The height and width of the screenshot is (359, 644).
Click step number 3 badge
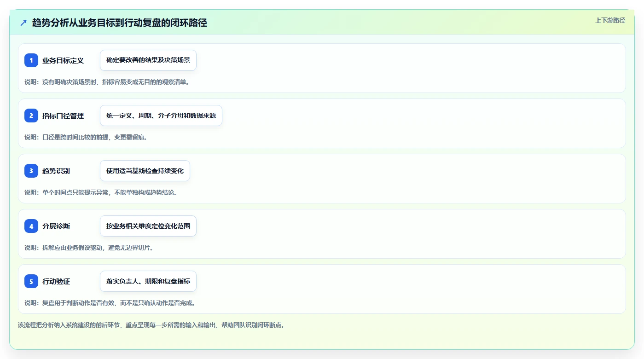pos(31,171)
